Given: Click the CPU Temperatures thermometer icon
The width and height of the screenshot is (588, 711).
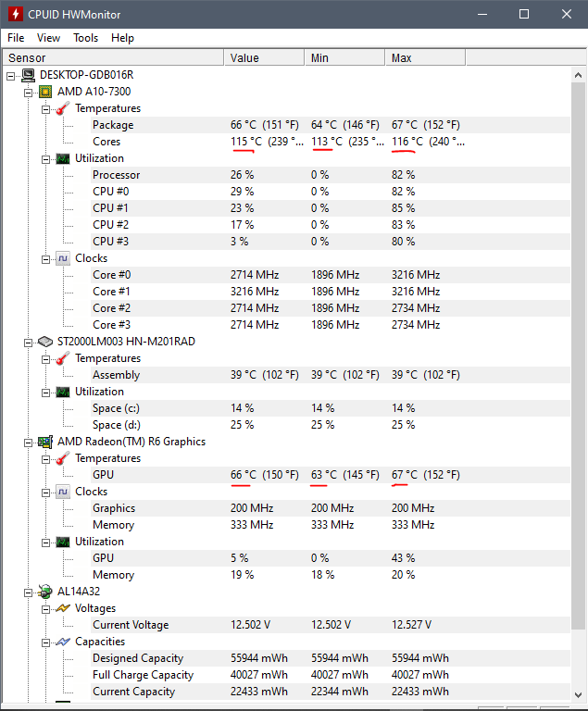Looking at the screenshot, I should pos(63,108).
